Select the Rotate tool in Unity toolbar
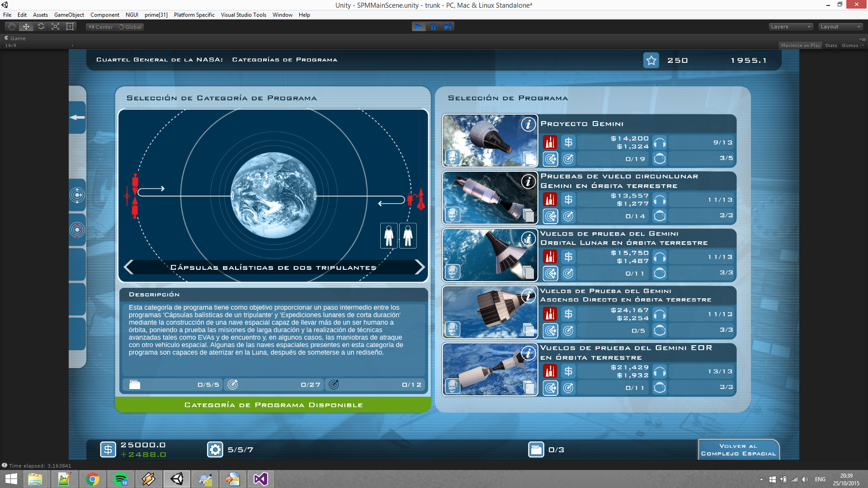Screen dimensions: 868x488 pyautogui.click(x=41, y=27)
